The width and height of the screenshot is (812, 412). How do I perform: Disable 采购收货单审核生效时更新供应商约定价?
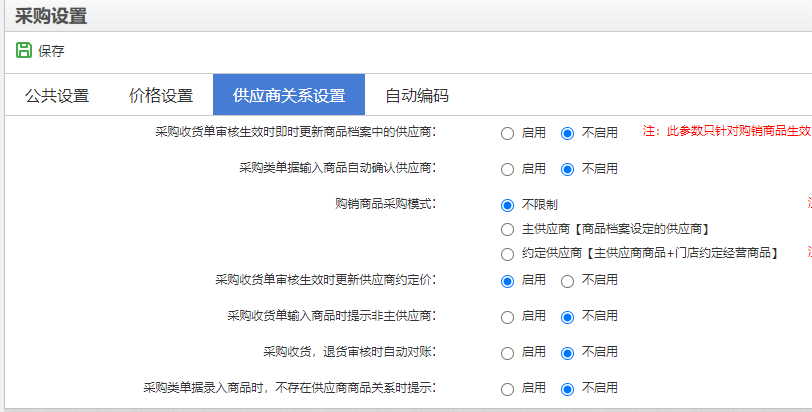click(x=568, y=281)
